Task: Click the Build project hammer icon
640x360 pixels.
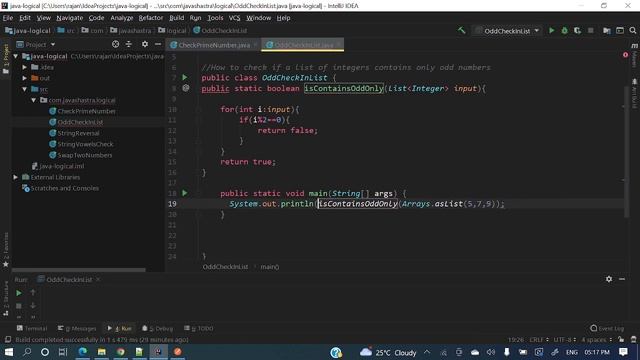Action: click(461, 31)
